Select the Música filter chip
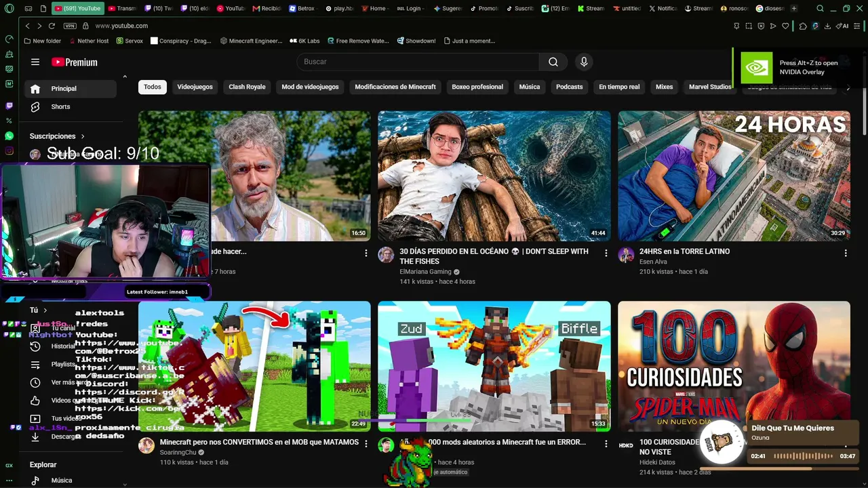The image size is (868, 488). [530, 87]
